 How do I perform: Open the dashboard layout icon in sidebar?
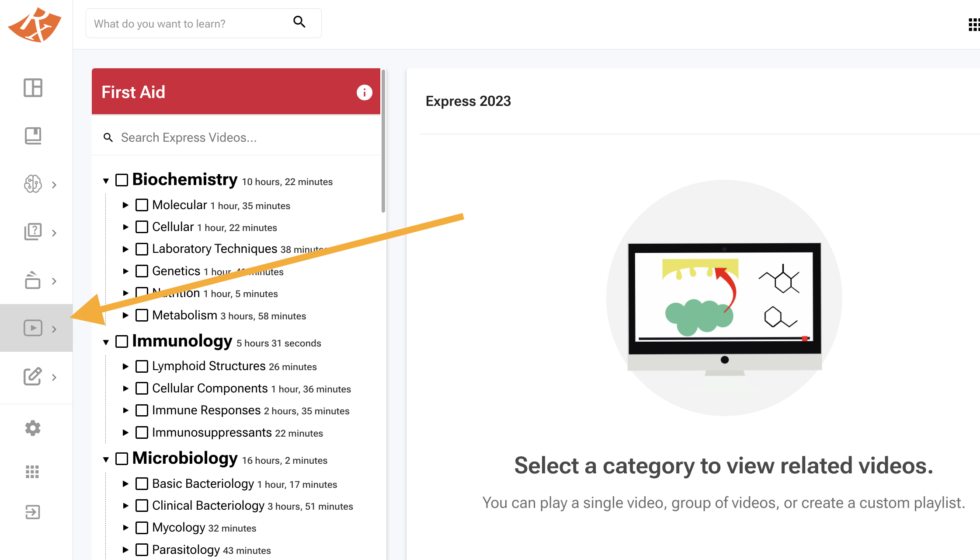tap(33, 87)
